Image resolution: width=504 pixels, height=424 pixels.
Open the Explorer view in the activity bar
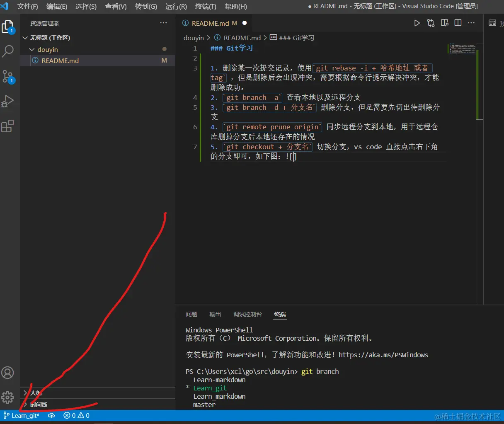pos(8,27)
